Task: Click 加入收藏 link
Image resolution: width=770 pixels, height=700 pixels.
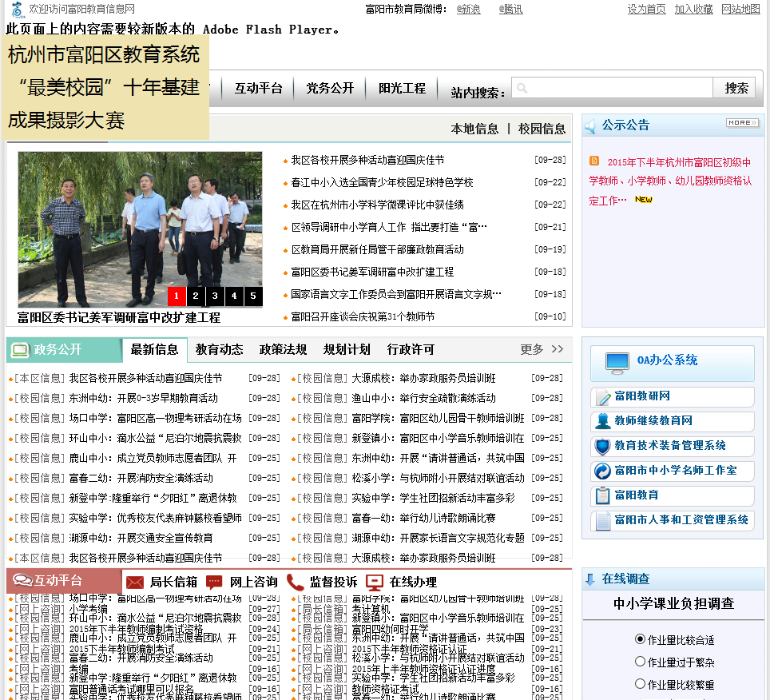Action: pos(693,10)
